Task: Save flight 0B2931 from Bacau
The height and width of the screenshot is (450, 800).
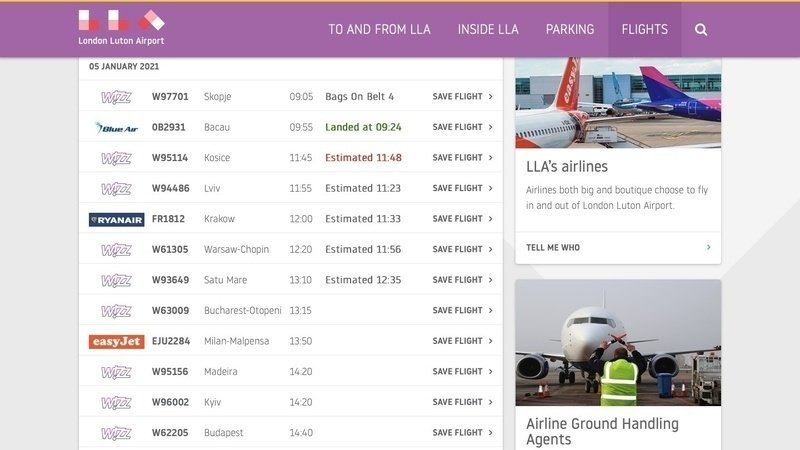Action: [x=462, y=127]
